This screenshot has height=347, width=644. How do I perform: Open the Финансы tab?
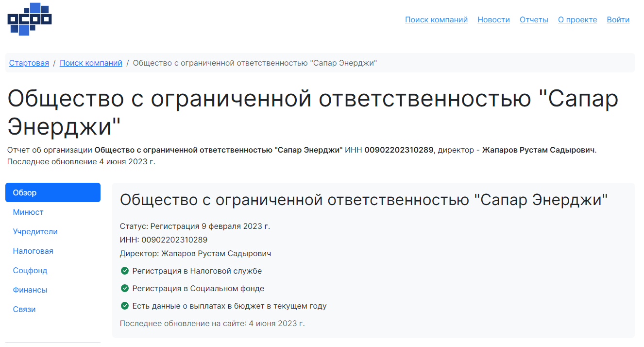[x=30, y=290]
